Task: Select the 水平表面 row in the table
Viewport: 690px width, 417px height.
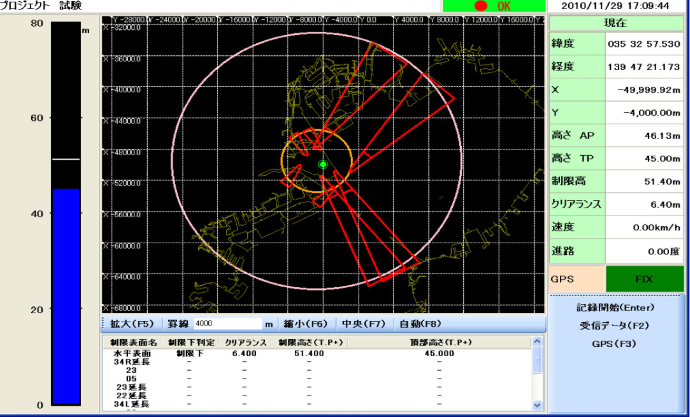Action: [316, 354]
